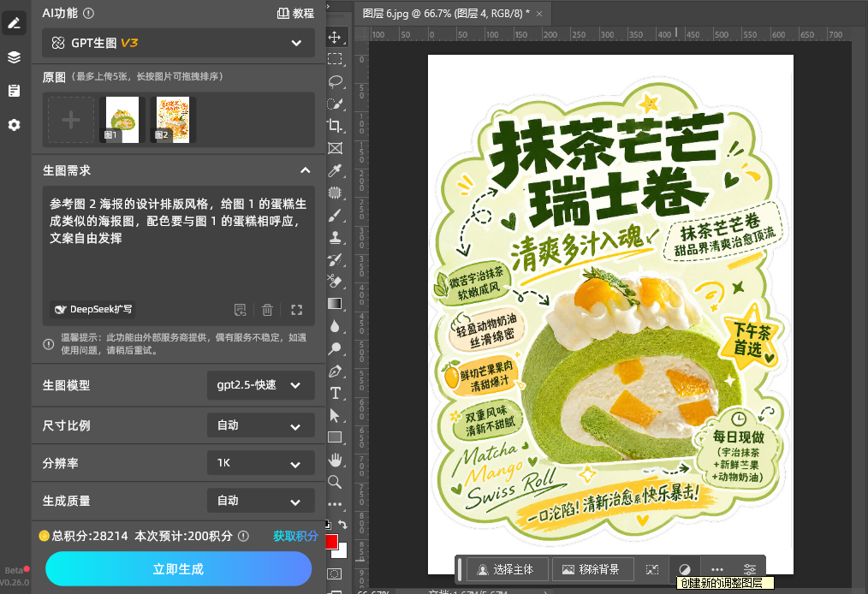The height and width of the screenshot is (594, 868).
Task: Select the Hand tool
Action: [335, 460]
